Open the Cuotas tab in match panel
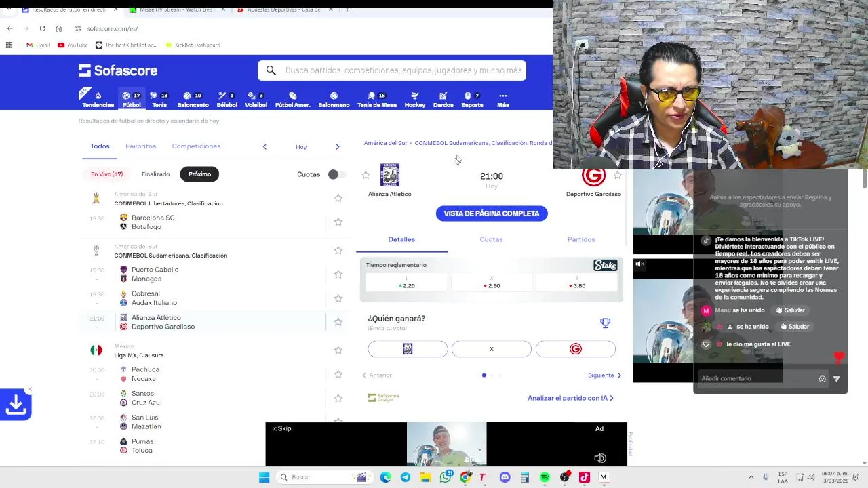This screenshot has width=868, height=488. (491, 239)
